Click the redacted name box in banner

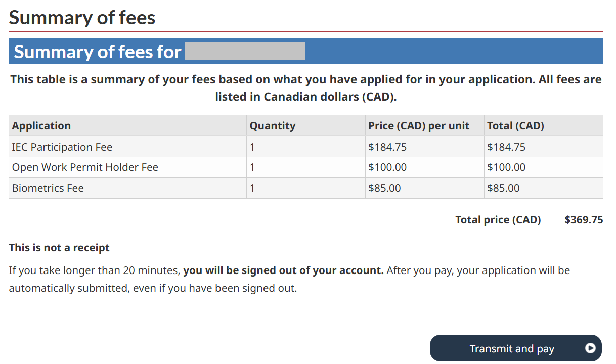pyautogui.click(x=245, y=52)
